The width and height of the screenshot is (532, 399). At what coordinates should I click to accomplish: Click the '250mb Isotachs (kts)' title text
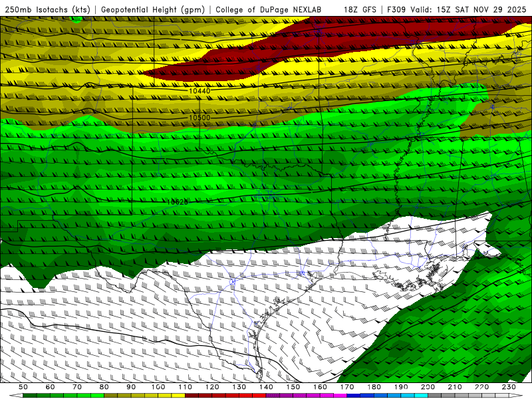point(47,9)
